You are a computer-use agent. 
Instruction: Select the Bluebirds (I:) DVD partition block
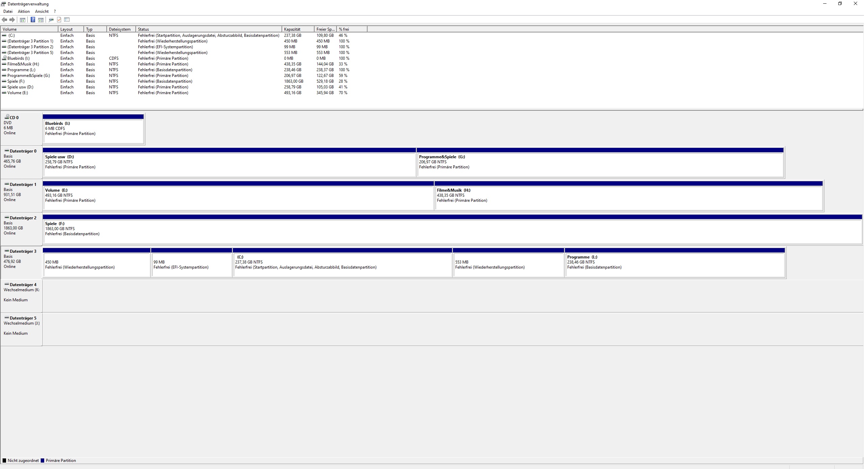pyautogui.click(x=93, y=131)
